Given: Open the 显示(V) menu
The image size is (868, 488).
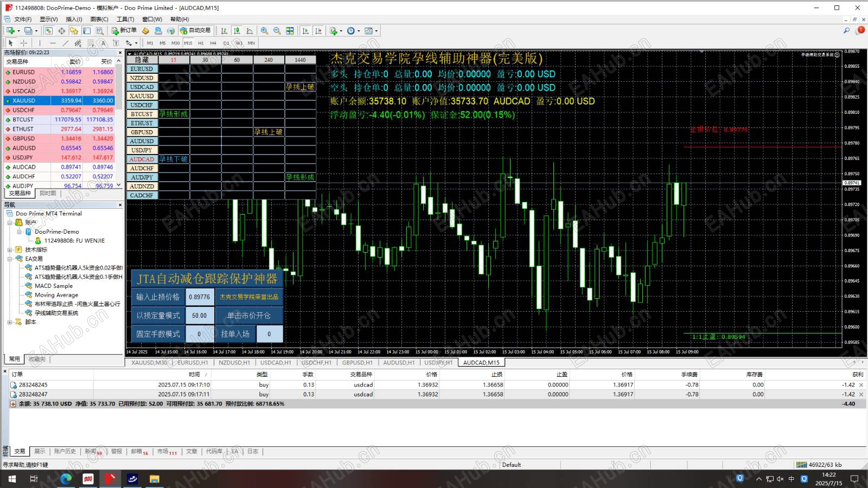Looking at the screenshot, I should pyautogui.click(x=48, y=19).
